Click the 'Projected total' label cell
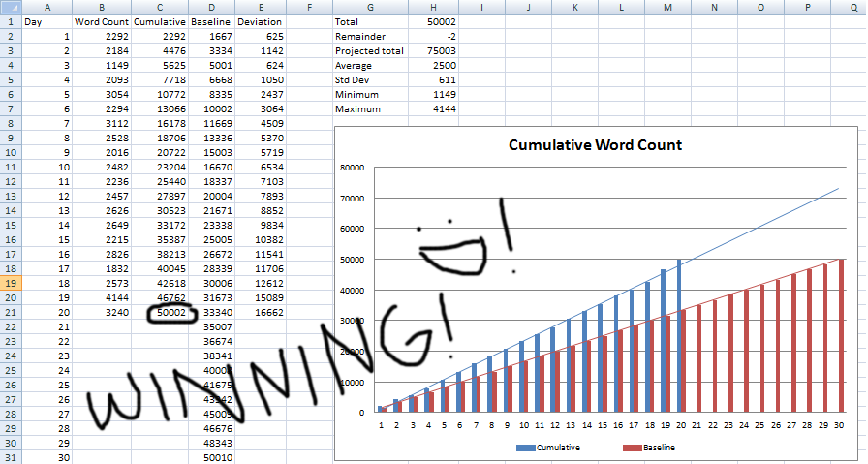The image size is (868, 464). (x=370, y=51)
